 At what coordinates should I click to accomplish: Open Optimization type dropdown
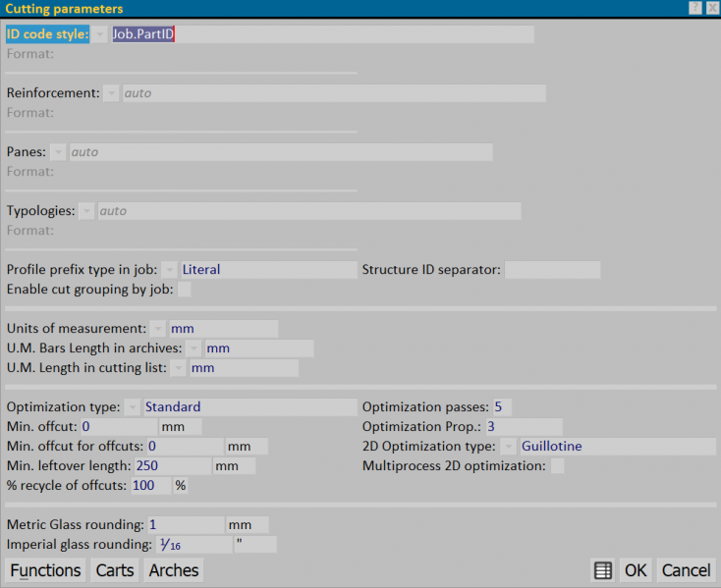[x=132, y=407]
